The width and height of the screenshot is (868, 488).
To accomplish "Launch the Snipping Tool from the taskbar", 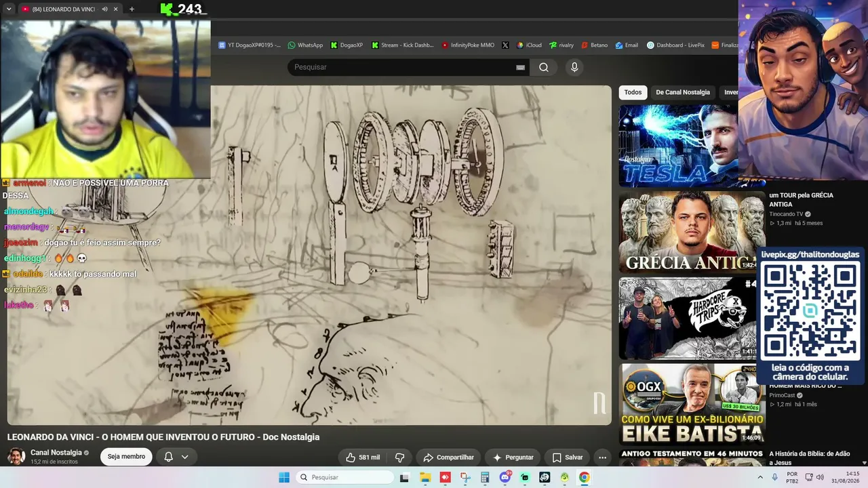I will (x=465, y=477).
